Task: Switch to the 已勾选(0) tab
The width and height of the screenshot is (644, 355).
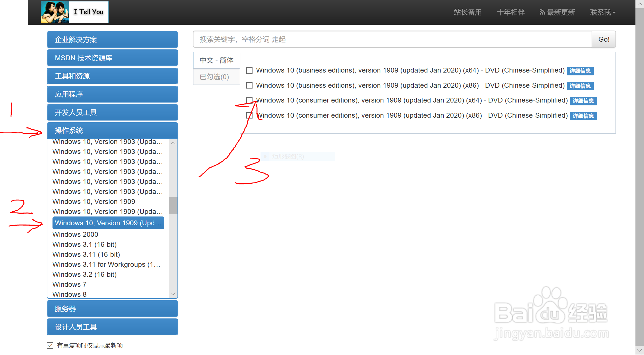Action: coord(215,77)
